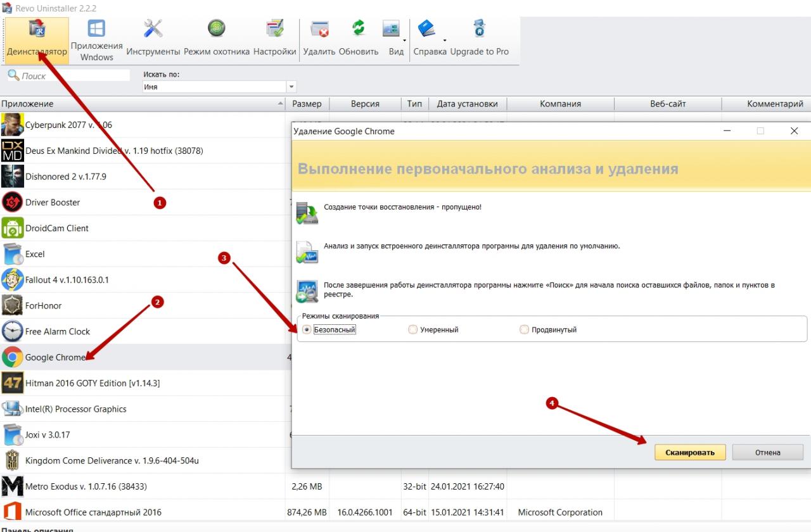Screen dimensions: 811x532
Task: Click the Поиск search field
Action: click(68, 75)
